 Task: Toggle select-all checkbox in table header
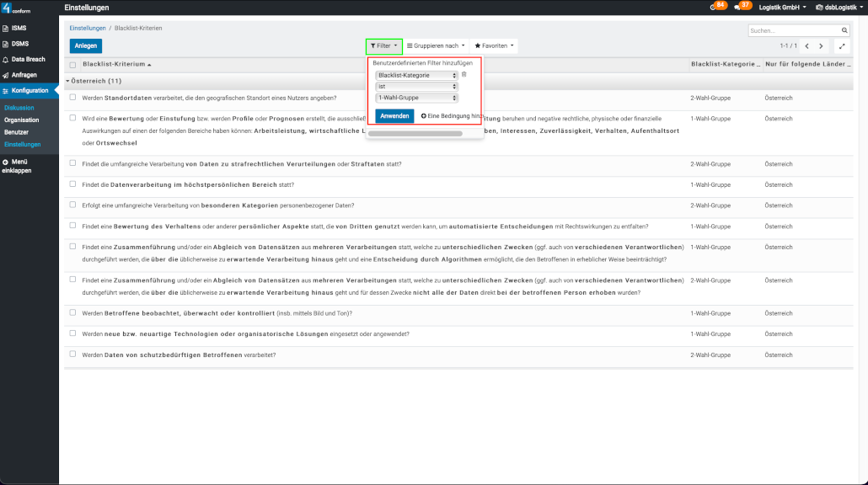pyautogui.click(x=73, y=65)
